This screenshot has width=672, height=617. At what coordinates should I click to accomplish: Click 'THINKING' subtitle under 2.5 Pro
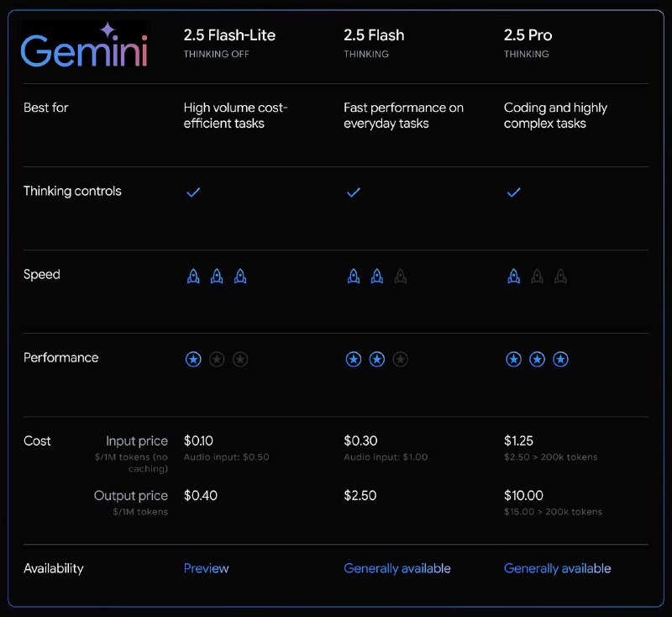point(527,54)
